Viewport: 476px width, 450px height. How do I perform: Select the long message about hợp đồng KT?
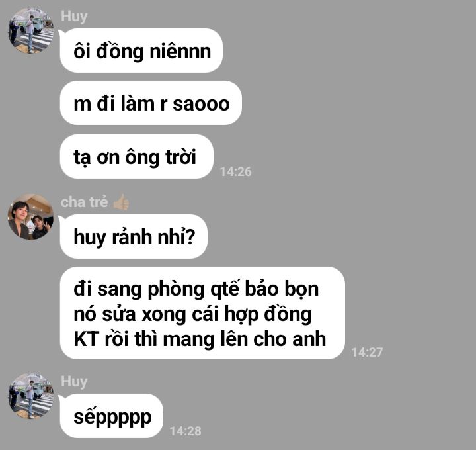tap(202, 313)
